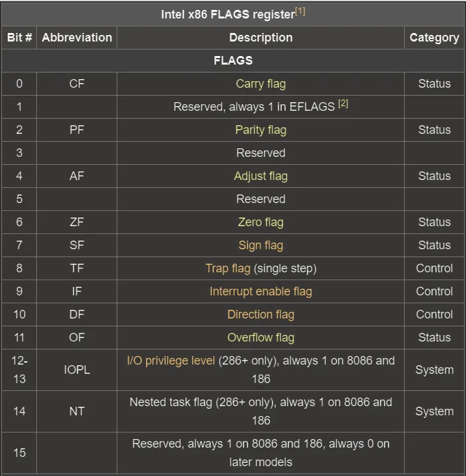Open the I/O privilege level link
466x476 pixels.
[x=171, y=361]
